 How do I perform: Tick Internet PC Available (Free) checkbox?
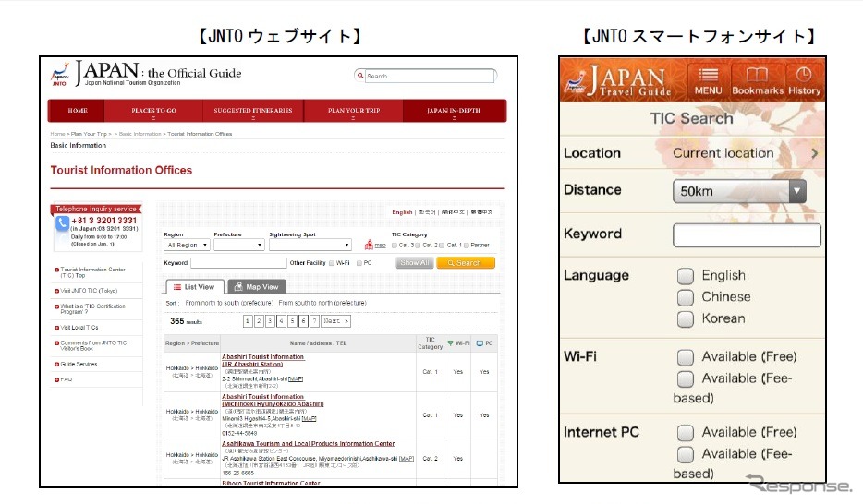click(686, 433)
